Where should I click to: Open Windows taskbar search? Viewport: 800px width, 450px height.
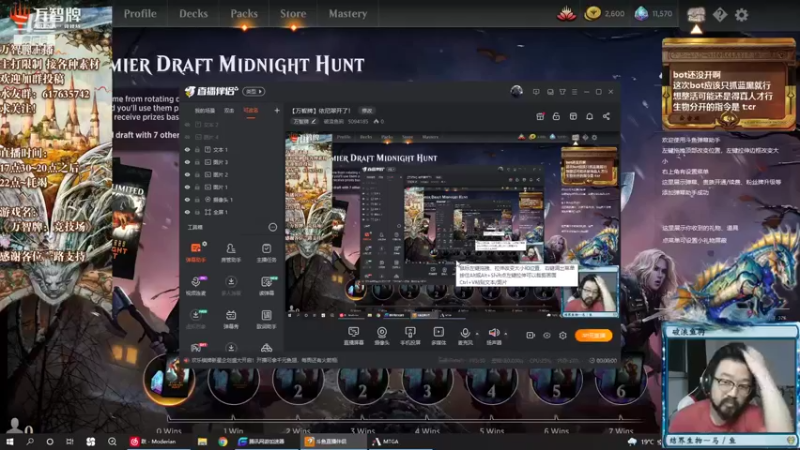pyautogui.click(x=30, y=441)
